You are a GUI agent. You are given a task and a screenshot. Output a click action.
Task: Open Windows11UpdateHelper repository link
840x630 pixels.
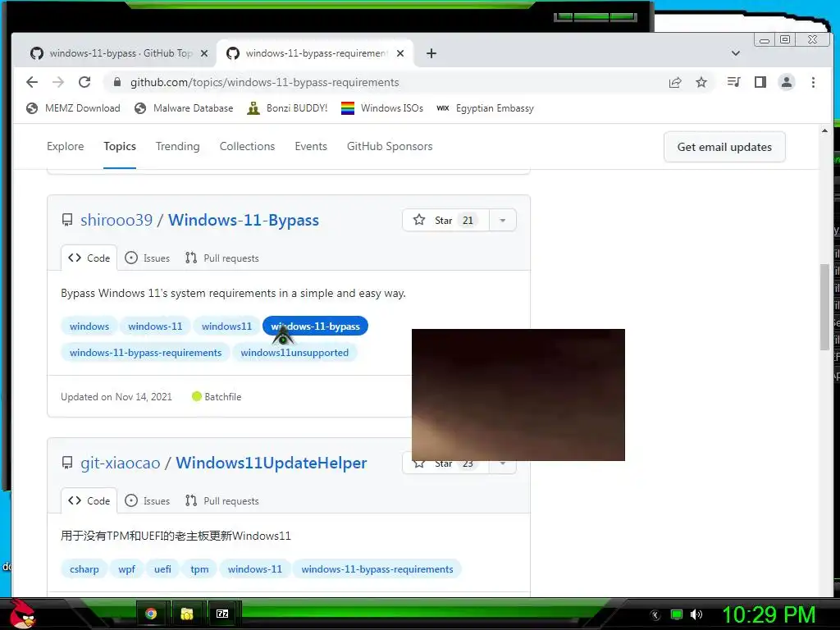coord(271,463)
